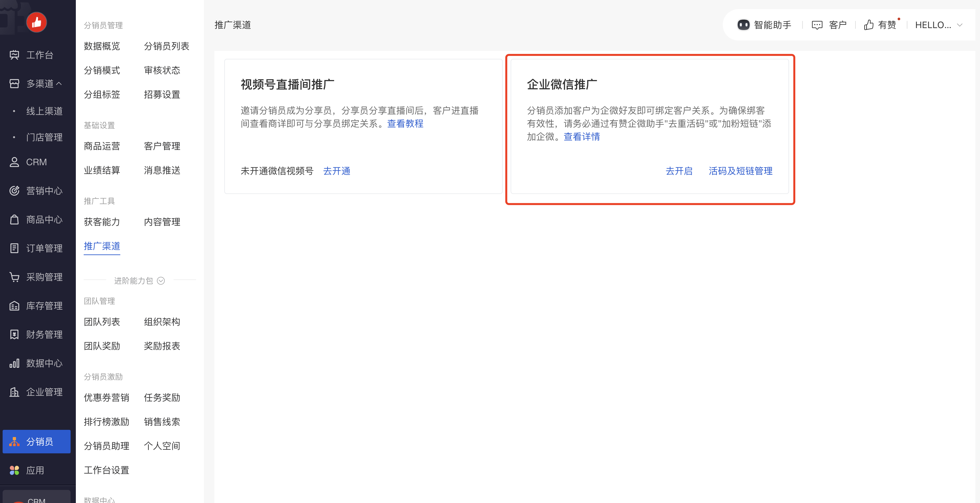Click the 库存管理 warehouse icon

(14, 306)
